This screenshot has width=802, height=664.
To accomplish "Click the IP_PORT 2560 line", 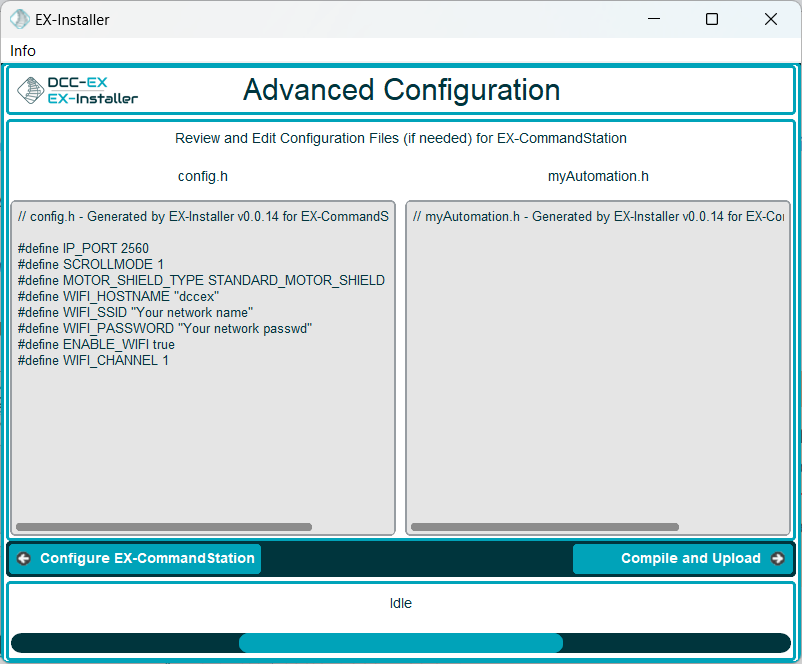I will pos(83,248).
